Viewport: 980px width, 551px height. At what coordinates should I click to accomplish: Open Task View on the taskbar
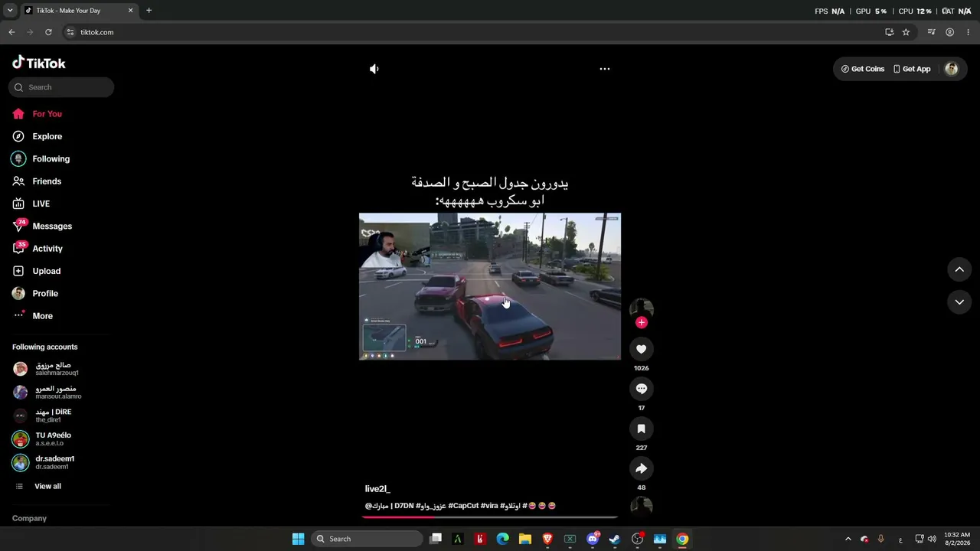tap(436, 539)
